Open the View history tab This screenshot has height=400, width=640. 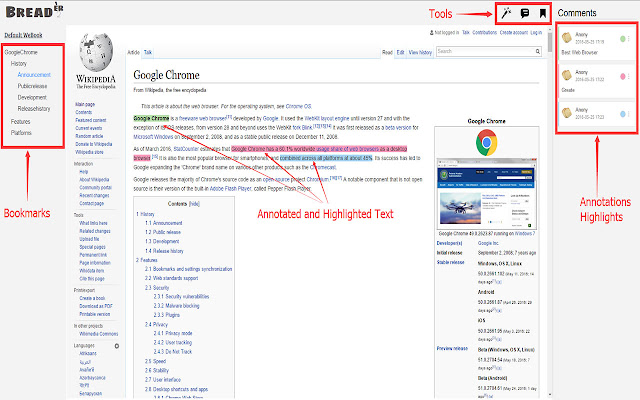point(420,52)
